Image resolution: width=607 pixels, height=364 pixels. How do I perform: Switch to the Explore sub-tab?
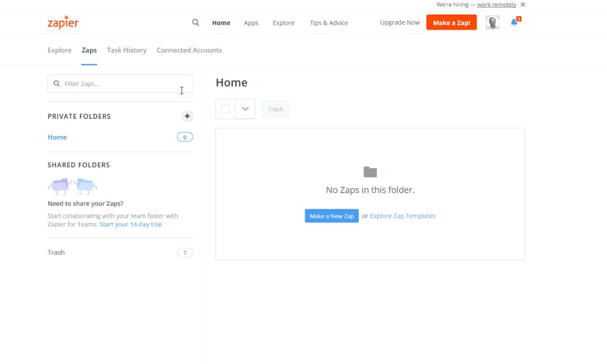click(60, 50)
